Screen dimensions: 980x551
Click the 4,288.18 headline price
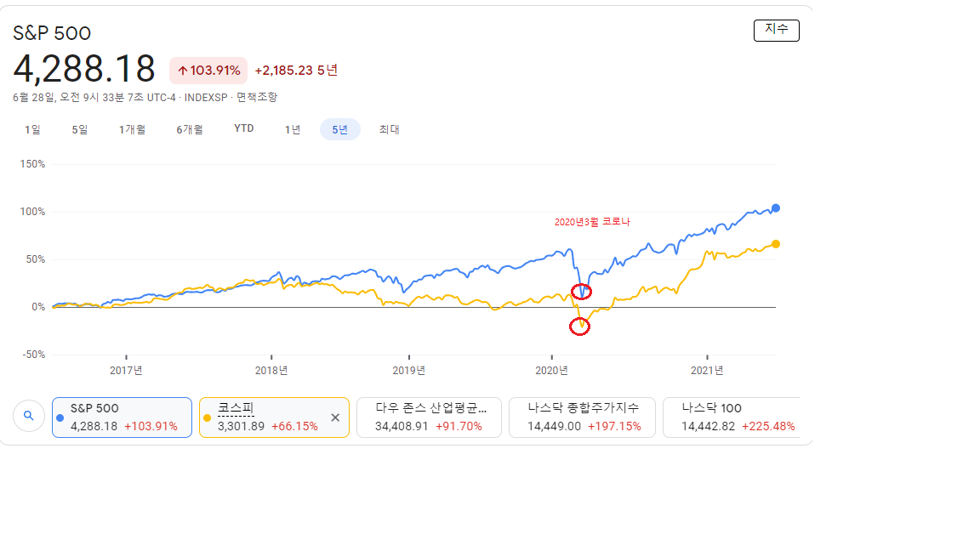(x=83, y=69)
